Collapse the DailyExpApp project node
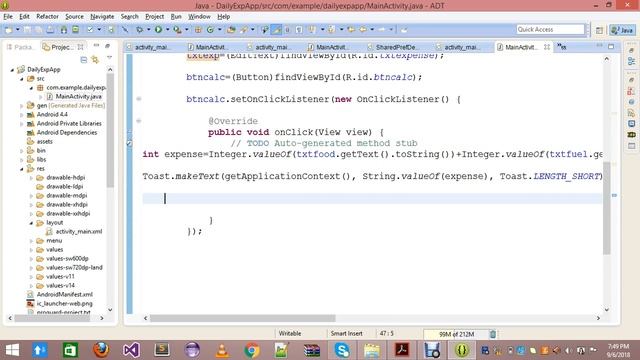The width and height of the screenshot is (640, 360). pos(12,70)
